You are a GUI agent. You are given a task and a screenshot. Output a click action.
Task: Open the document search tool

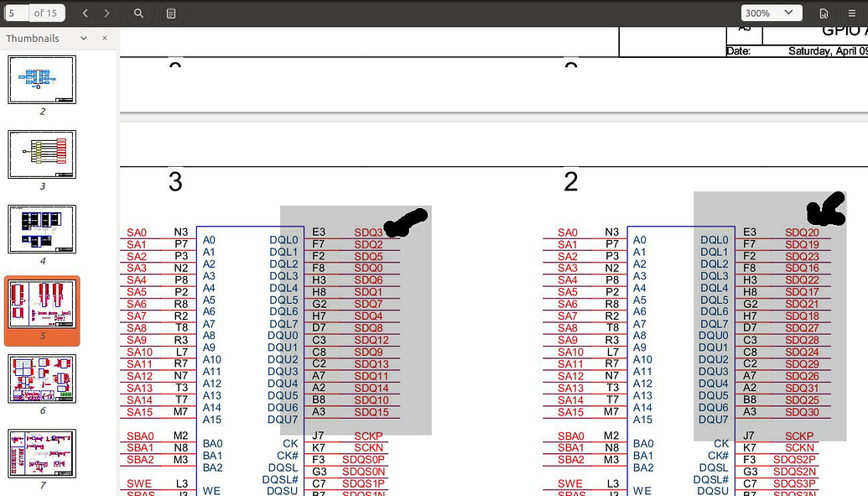pyautogui.click(x=139, y=13)
